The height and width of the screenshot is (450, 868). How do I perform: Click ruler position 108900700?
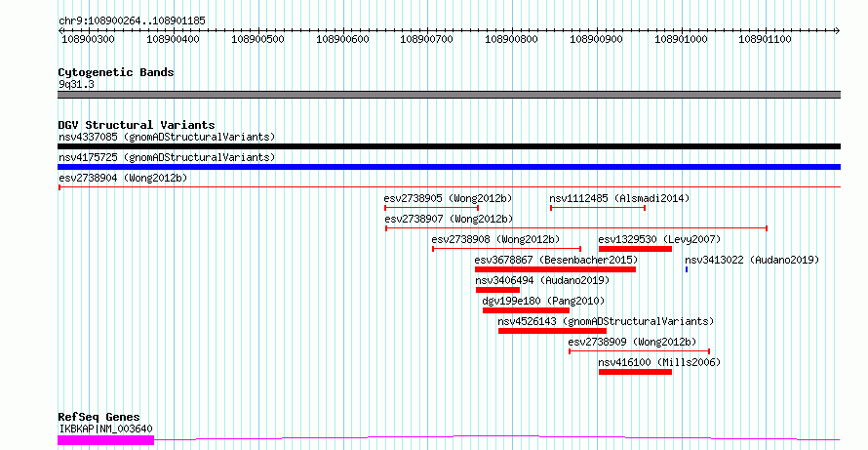tap(427, 39)
